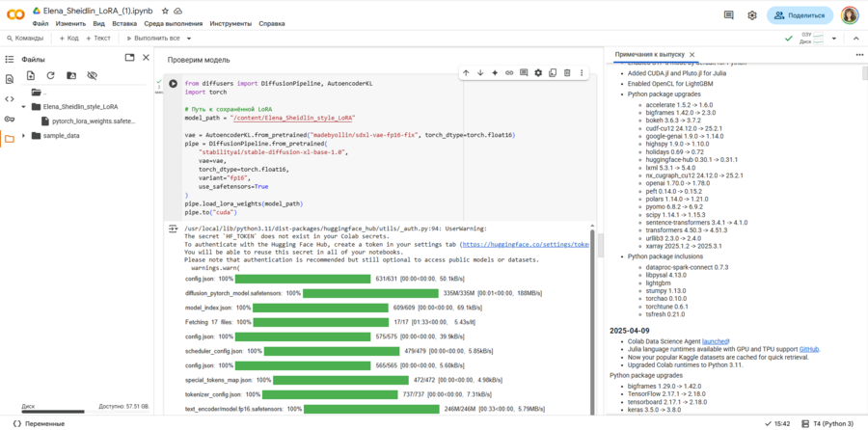Toggle hidden files visibility eye icon
868x430 pixels.
click(93, 75)
